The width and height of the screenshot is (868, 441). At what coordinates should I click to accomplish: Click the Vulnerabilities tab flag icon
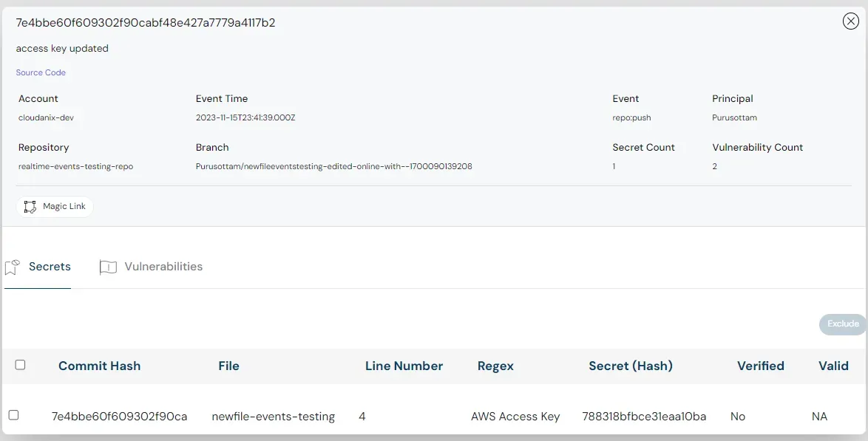[108, 267]
